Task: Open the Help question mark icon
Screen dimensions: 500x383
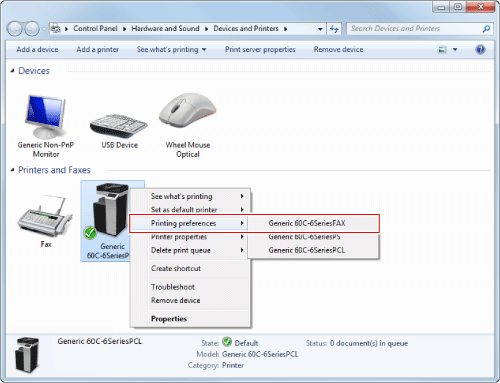Action: point(480,50)
